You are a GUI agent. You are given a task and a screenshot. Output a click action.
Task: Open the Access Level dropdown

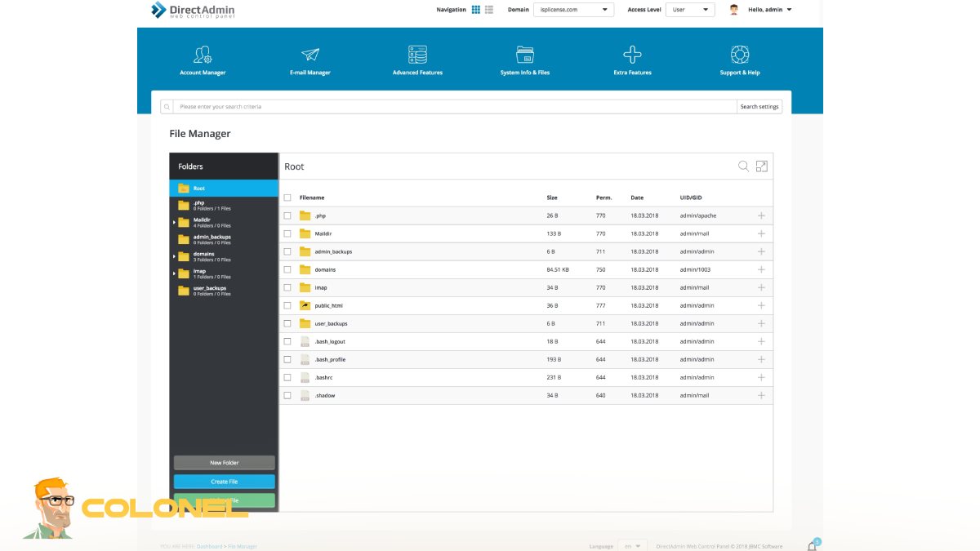pos(690,9)
